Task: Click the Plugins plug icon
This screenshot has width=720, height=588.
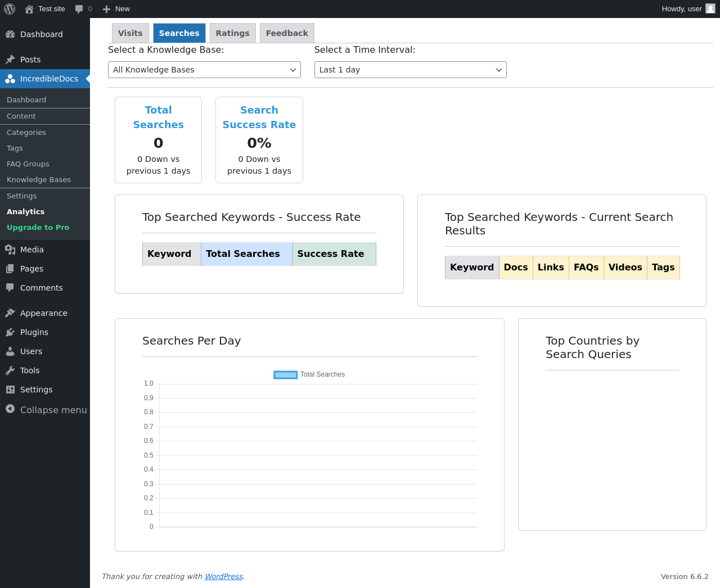Action: (10, 332)
